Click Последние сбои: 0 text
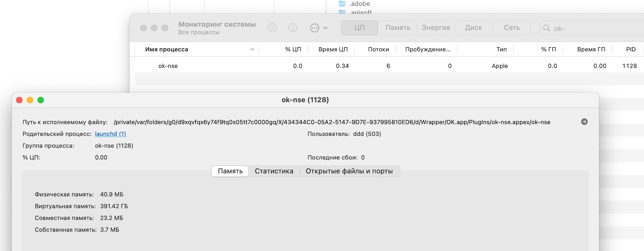 pyautogui.click(x=336, y=157)
